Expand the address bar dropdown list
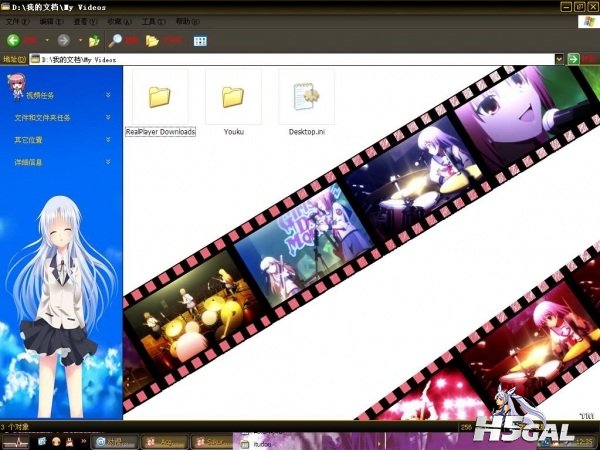The width and height of the screenshot is (600, 450). [x=559, y=59]
